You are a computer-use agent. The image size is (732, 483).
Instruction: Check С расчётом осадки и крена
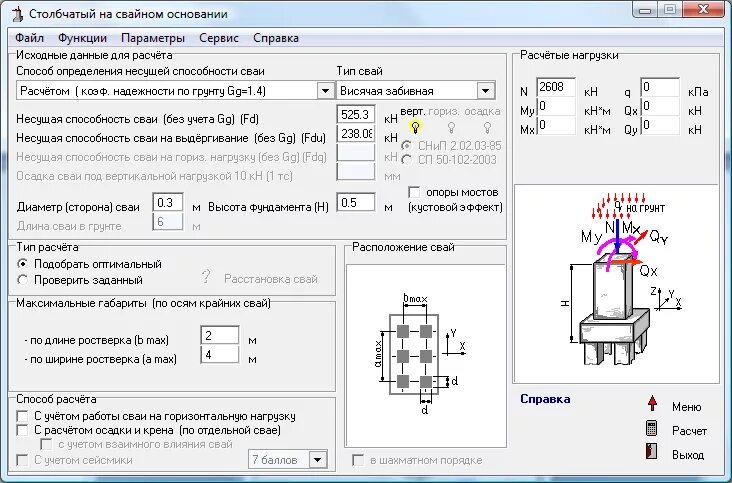point(22,430)
